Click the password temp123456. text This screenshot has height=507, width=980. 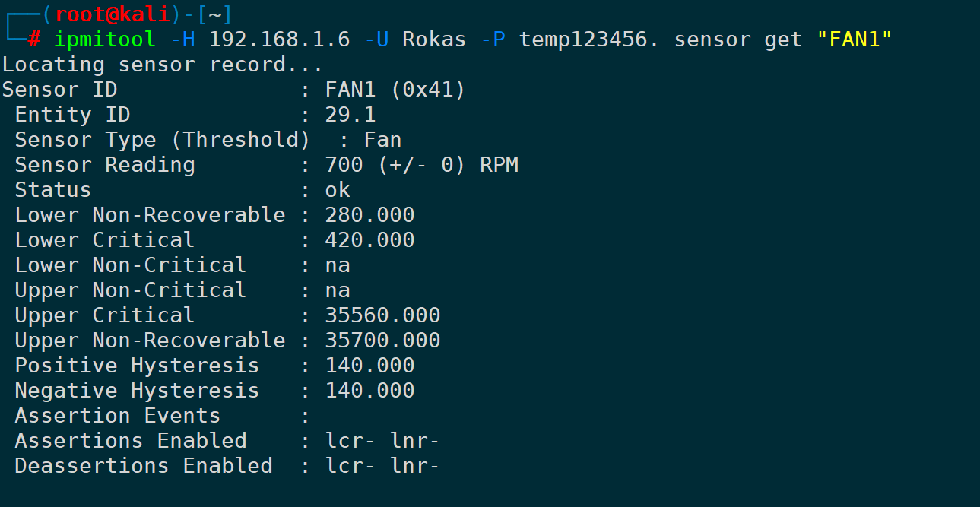coord(590,39)
